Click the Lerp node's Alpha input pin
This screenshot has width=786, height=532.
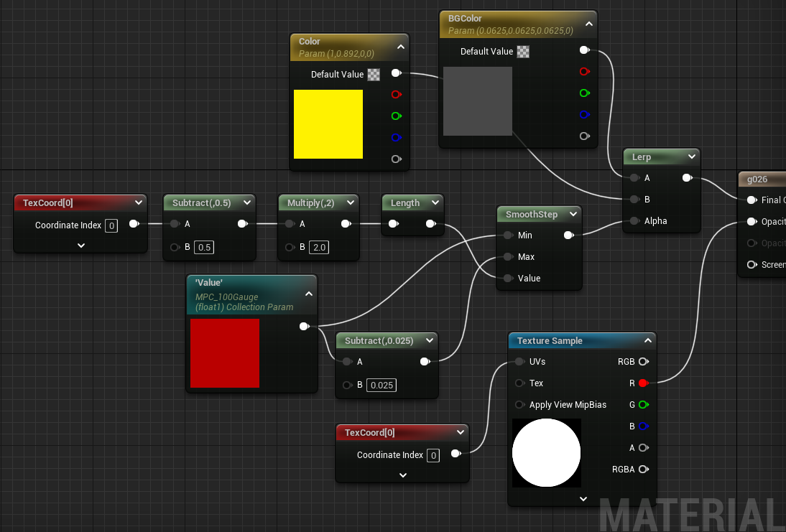click(x=634, y=221)
